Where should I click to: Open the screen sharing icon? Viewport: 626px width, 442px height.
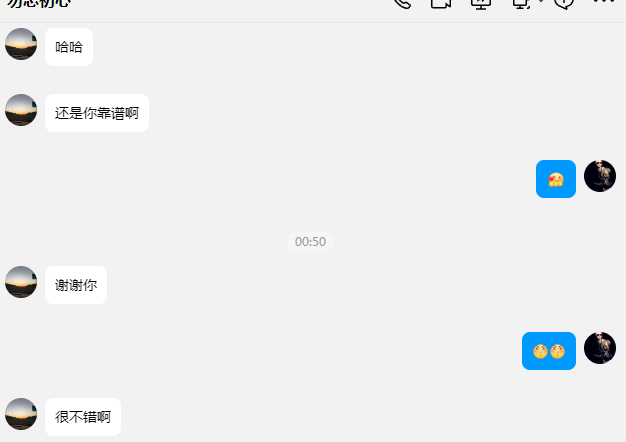pos(481,3)
